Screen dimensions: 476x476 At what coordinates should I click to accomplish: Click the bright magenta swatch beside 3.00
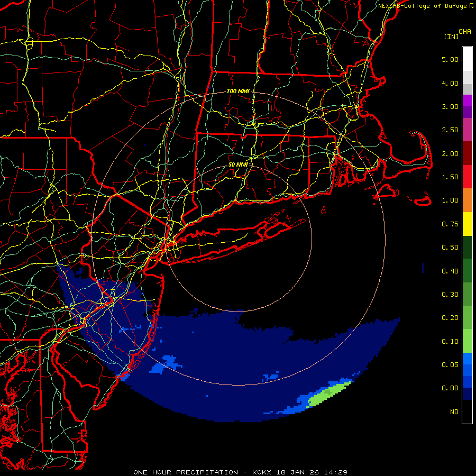click(x=467, y=100)
